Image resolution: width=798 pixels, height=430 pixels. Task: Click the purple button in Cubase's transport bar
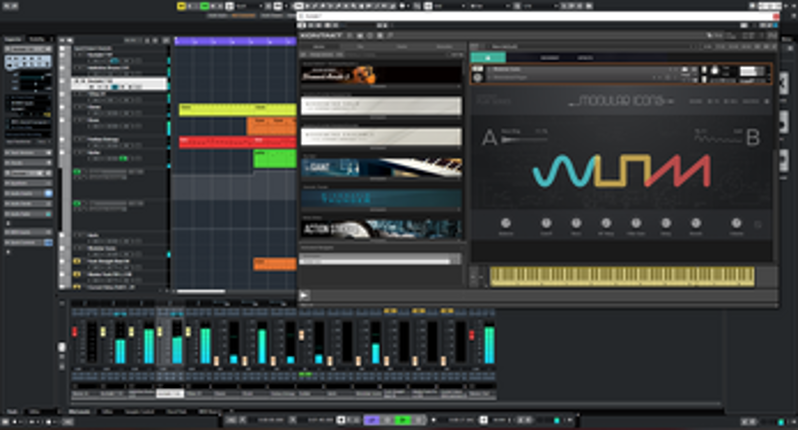(372, 420)
